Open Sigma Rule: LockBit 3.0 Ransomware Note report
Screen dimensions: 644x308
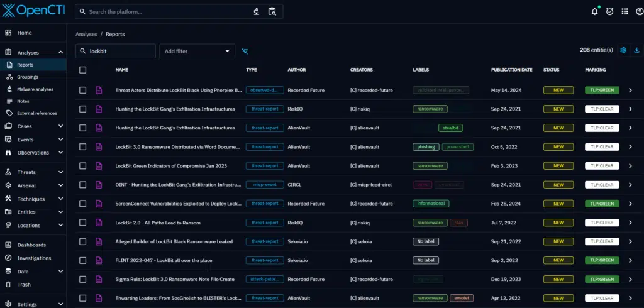click(175, 279)
